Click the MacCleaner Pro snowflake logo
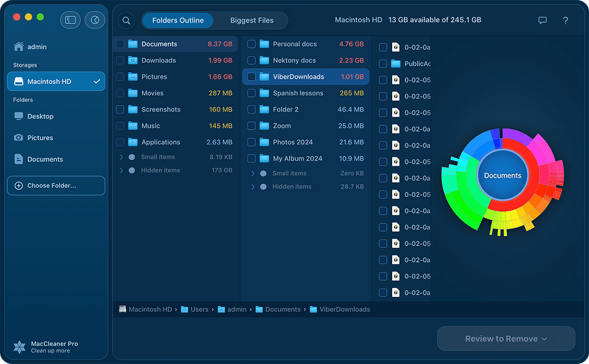The height and width of the screenshot is (364, 589). point(20,347)
